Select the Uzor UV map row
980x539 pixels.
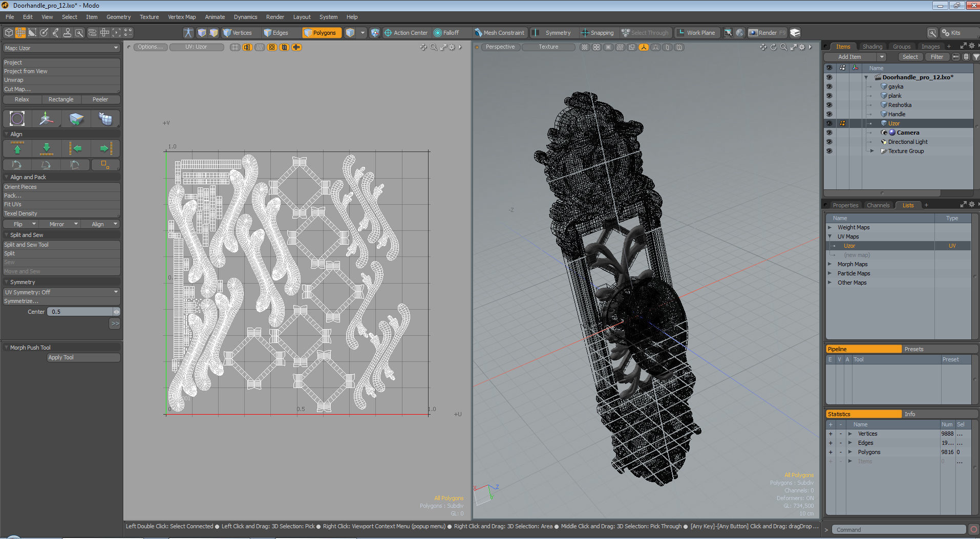[x=898, y=246]
